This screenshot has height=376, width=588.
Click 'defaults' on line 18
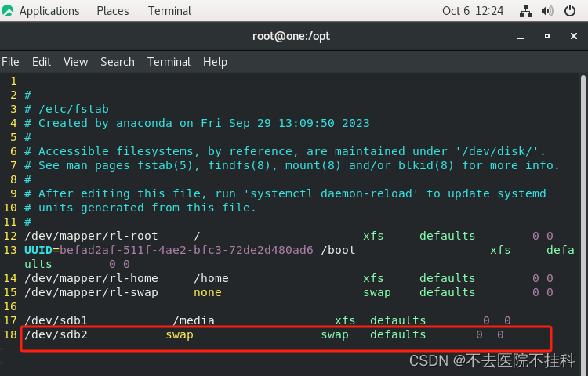coord(397,334)
